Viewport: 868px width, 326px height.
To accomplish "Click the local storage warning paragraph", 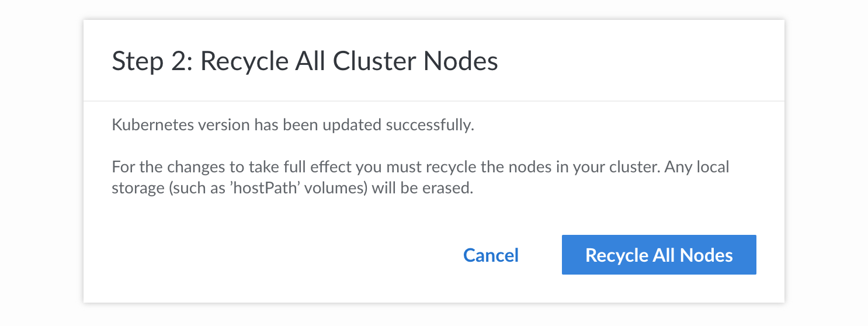I will coord(419,179).
